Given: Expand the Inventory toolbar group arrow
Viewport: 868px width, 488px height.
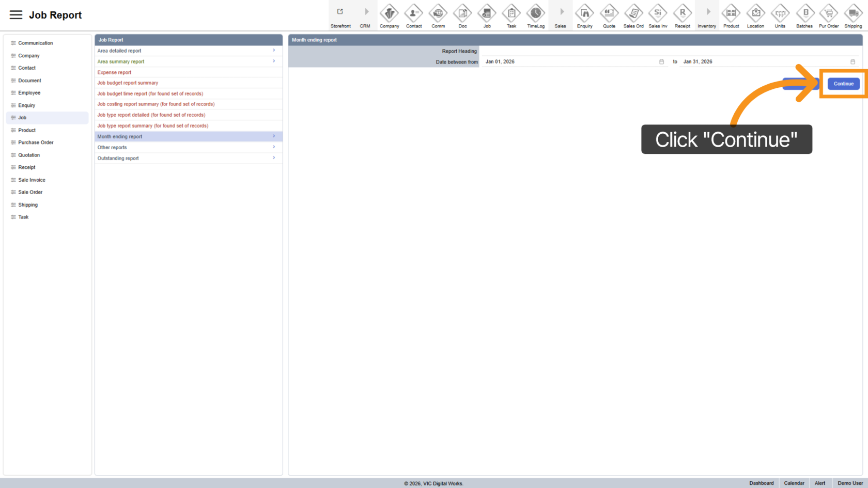Looking at the screenshot, I should click(708, 12).
